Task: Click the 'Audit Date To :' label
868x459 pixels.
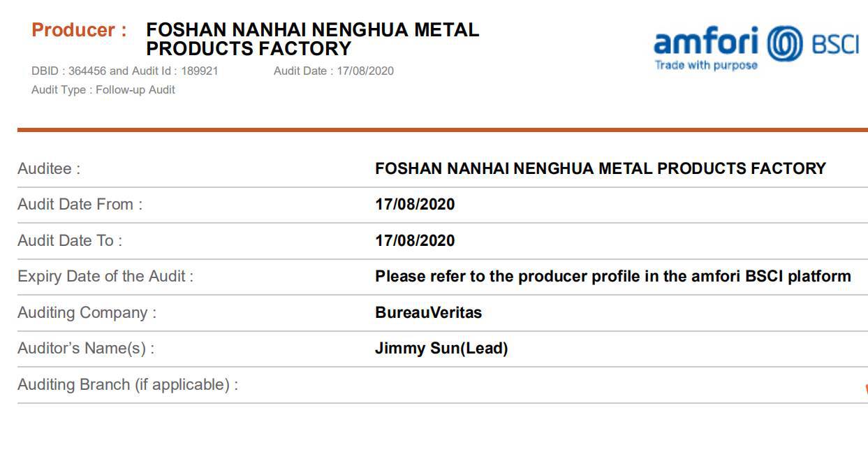Action: (70, 240)
